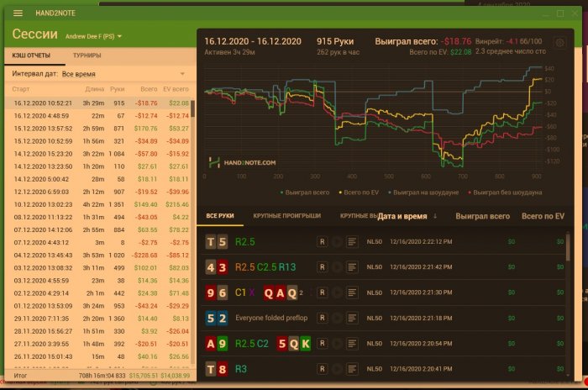588x390 pixels.
Task: Show hand history text icon for 43 hand
Action: point(352,267)
